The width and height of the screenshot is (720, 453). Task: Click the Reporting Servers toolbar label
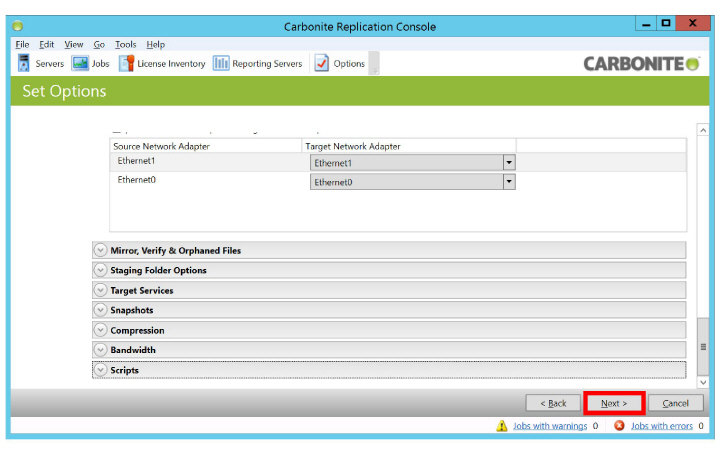267,64
